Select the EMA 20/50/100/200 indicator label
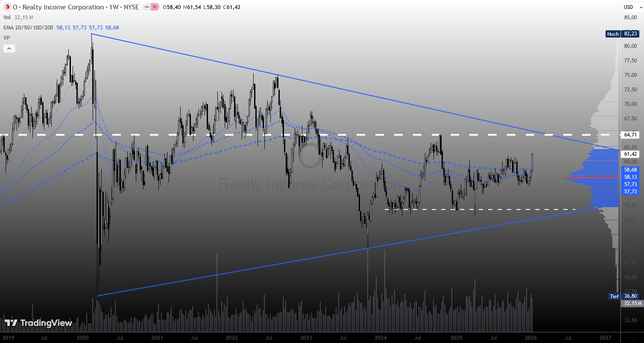 click(28, 27)
